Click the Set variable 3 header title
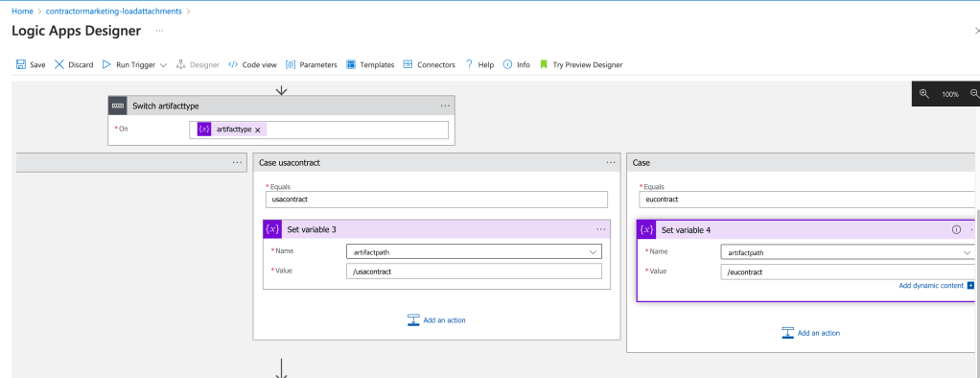The image size is (980, 378). 312,229
